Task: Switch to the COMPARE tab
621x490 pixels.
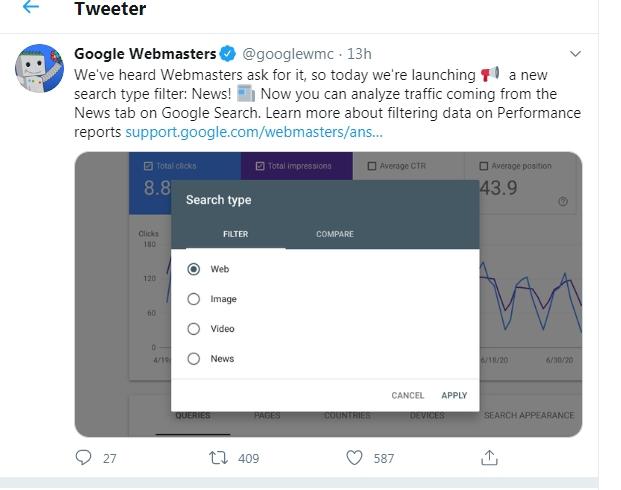Action: (x=335, y=234)
